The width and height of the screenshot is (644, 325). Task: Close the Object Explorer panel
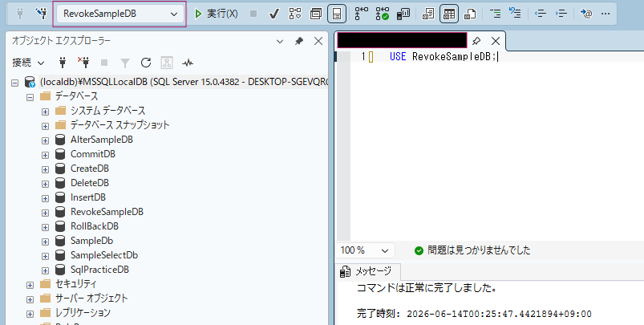click(318, 41)
